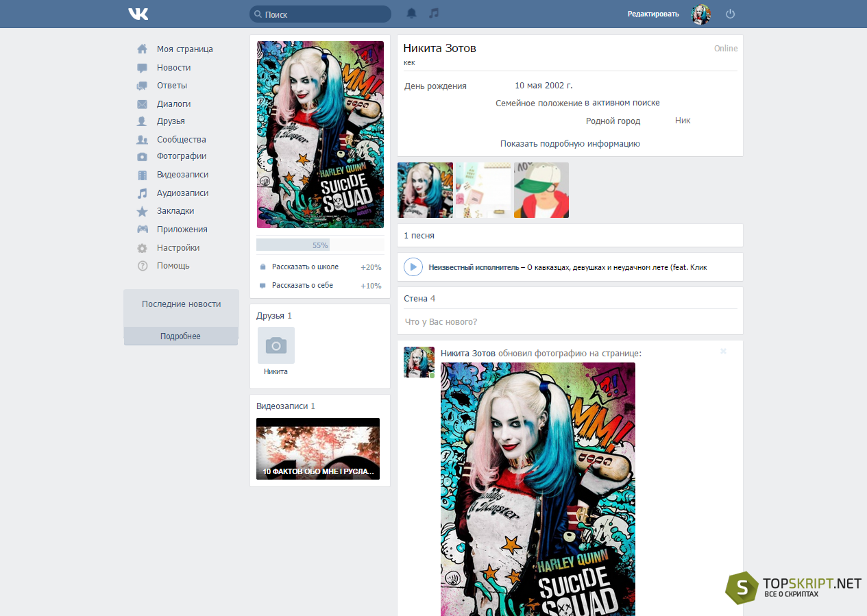
Task: Click the double bubble icon beside Ответы
Action: (x=142, y=86)
